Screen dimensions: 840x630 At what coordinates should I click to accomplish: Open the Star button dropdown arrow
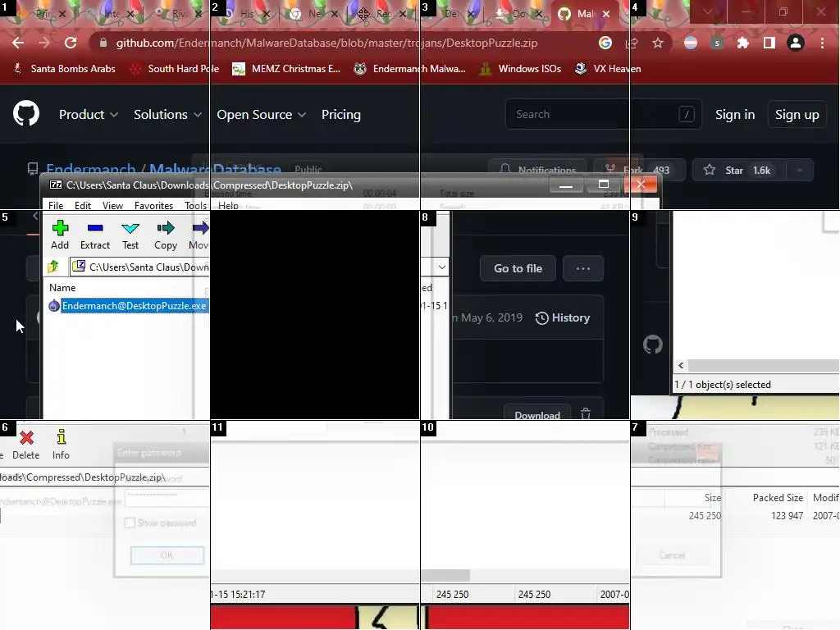(799, 171)
